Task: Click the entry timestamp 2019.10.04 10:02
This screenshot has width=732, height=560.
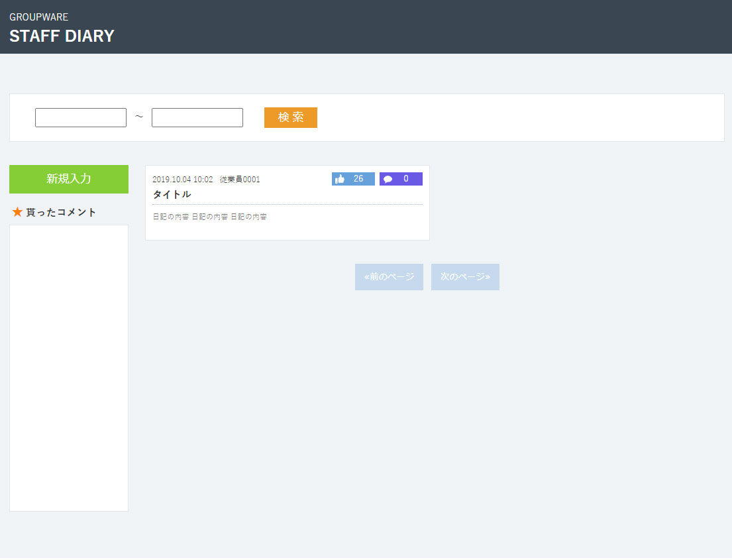Action: click(182, 180)
